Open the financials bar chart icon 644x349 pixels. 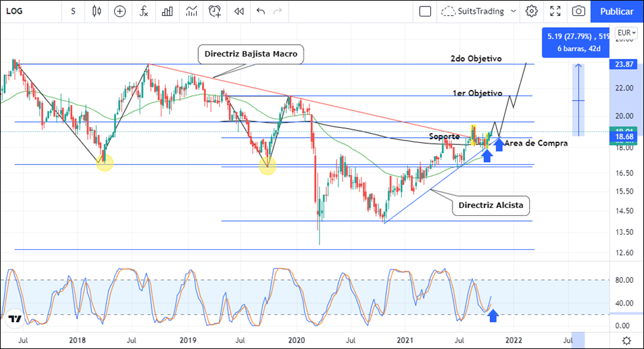click(168, 11)
